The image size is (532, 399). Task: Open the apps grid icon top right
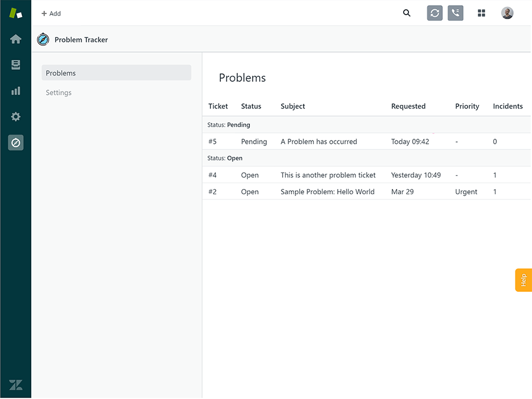pyautogui.click(x=481, y=13)
